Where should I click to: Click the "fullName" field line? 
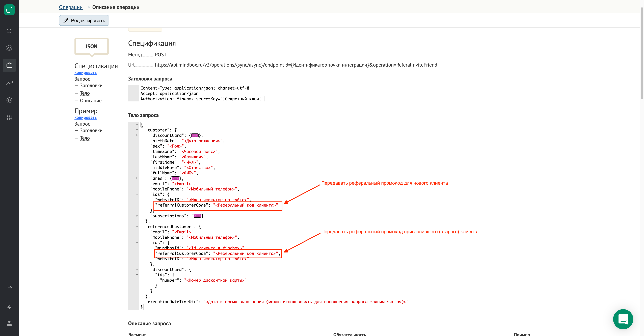click(x=174, y=173)
